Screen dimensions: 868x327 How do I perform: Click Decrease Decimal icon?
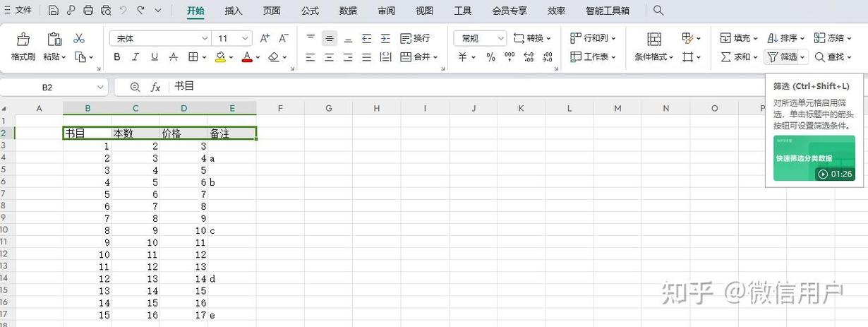click(548, 57)
